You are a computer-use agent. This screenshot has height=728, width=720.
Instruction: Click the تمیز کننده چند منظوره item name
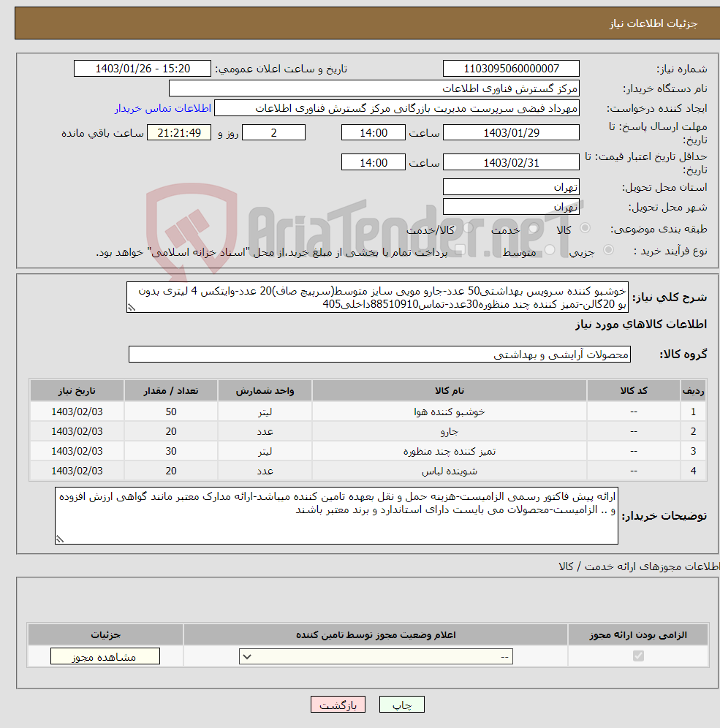point(450,451)
